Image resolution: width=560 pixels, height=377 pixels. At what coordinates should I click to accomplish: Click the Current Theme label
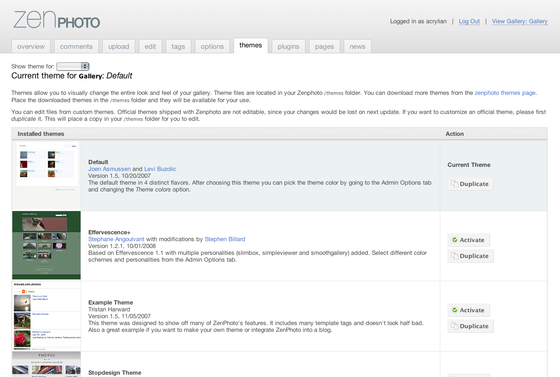pyautogui.click(x=469, y=165)
